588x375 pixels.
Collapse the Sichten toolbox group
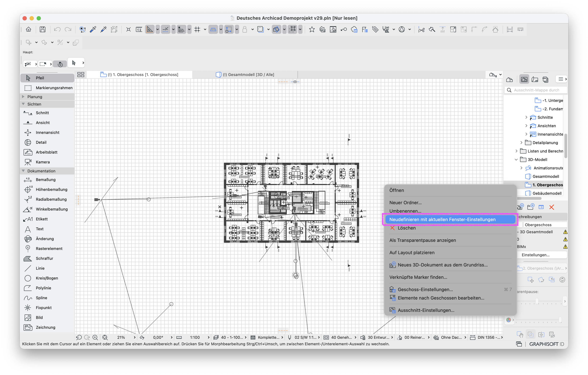coord(23,104)
